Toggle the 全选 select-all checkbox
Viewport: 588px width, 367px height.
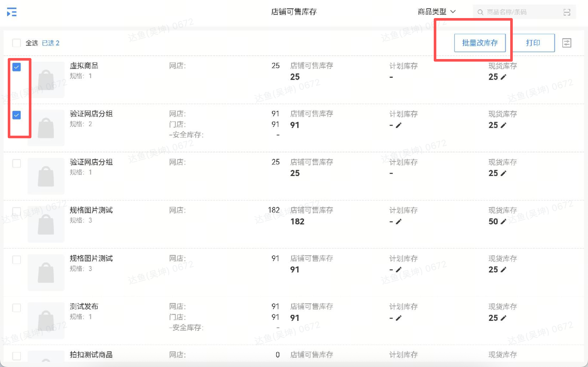16,43
